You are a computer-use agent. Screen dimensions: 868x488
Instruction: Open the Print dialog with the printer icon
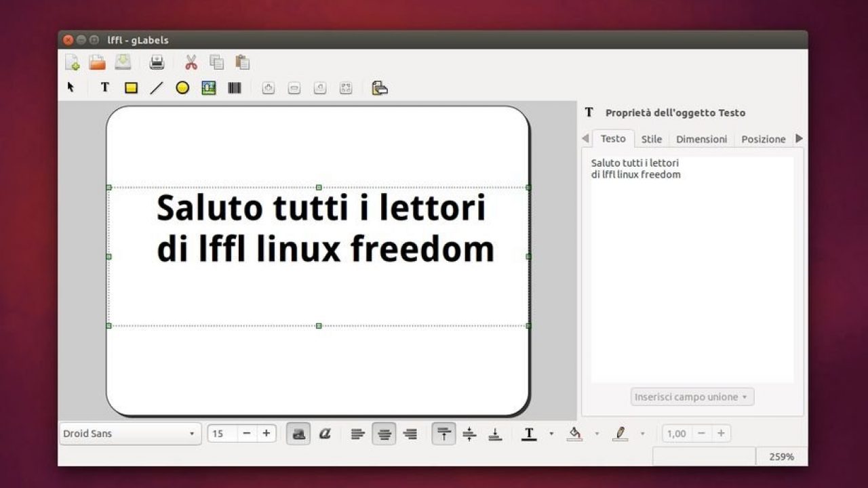[x=157, y=61]
